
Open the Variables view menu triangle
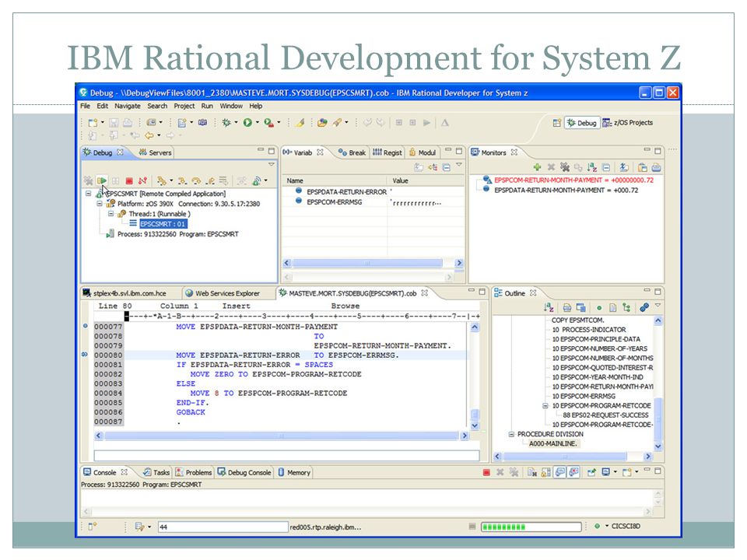459,165
